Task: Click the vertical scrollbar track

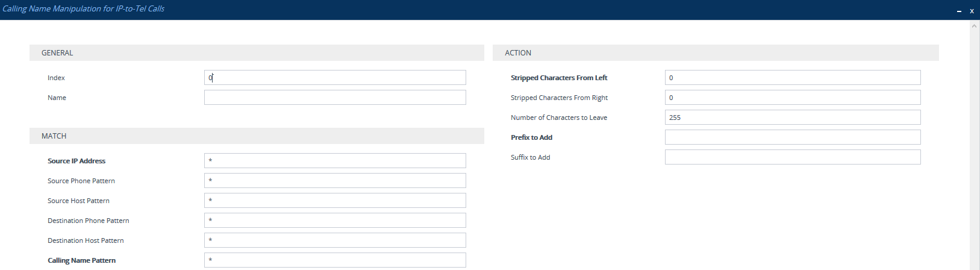Action: tap(975, 151)
